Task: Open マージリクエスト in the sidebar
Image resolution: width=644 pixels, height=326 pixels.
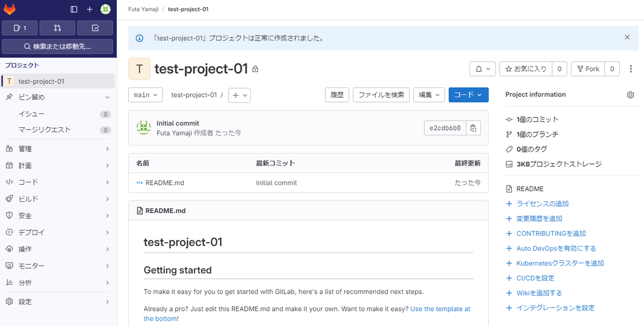Action: coord(58,129)
